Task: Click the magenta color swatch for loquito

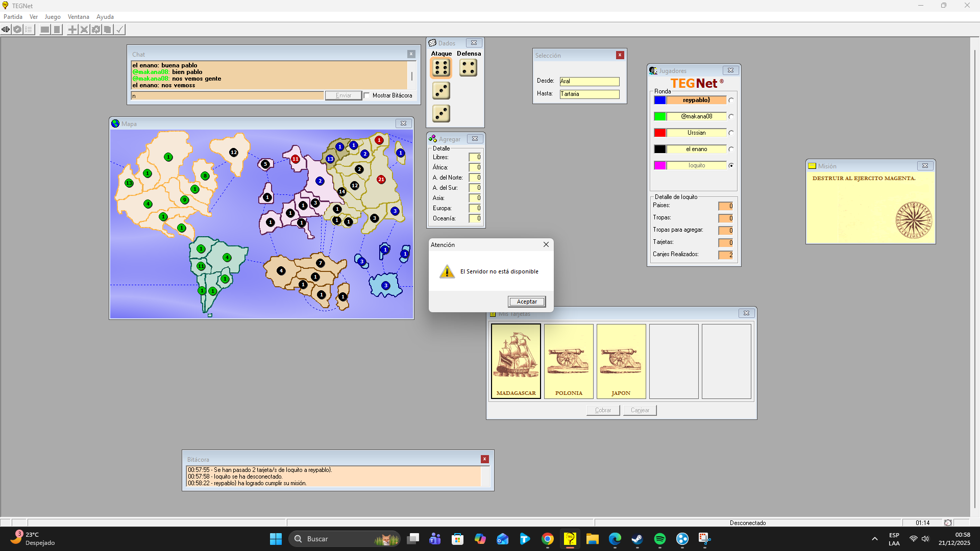Action: point(659,165)
